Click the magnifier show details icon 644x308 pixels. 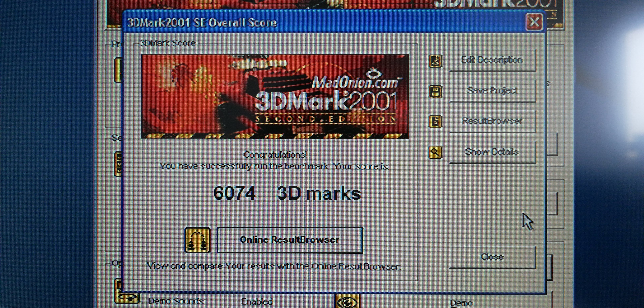pyautogui.click(x=435, y=152)
